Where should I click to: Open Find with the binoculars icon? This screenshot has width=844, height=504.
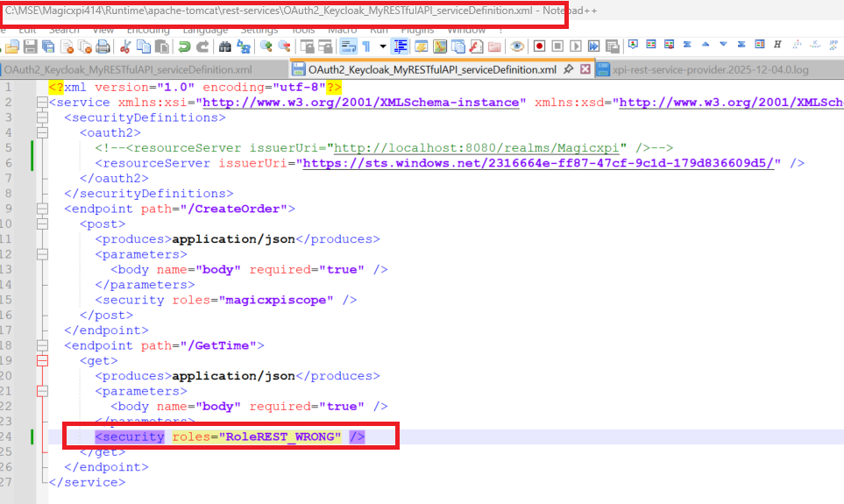(225, 46)
